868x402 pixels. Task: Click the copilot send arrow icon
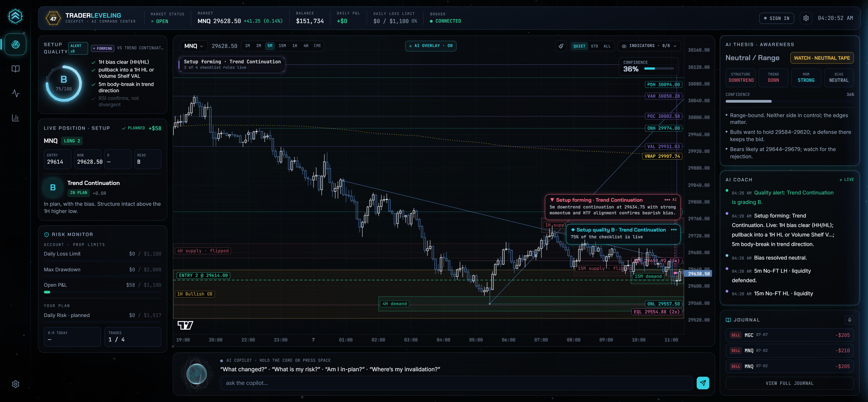703,383
